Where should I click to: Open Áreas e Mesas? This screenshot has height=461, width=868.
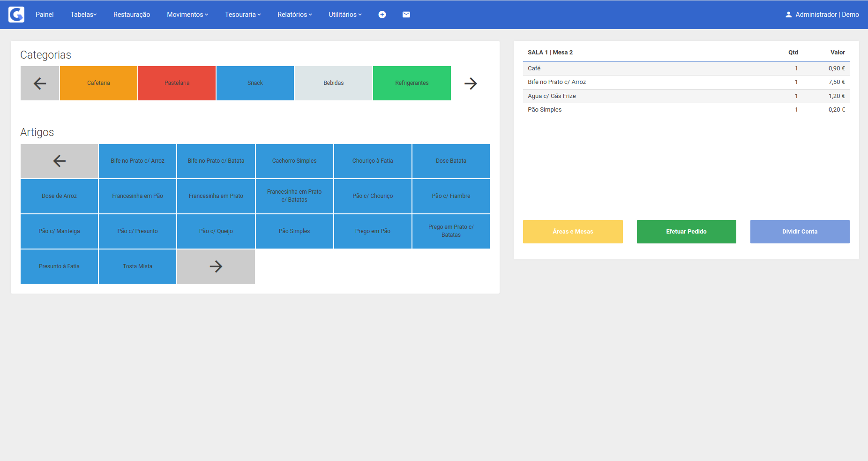coord(573,232)
